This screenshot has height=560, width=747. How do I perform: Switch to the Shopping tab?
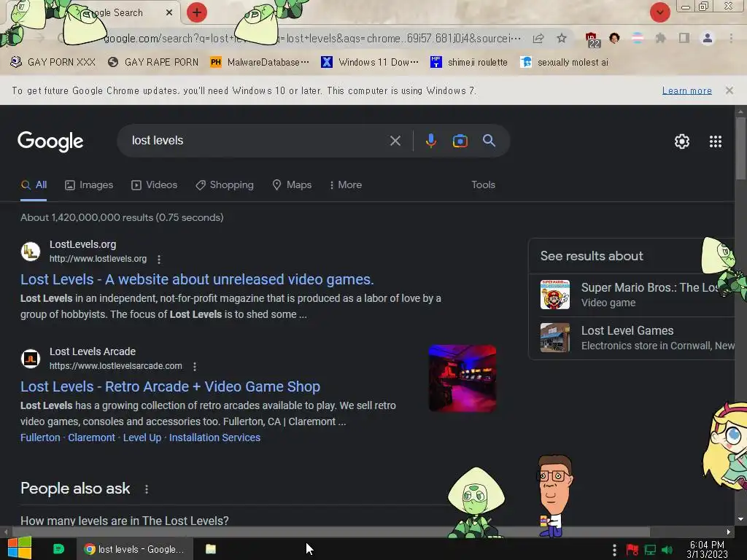coord(225,184)
